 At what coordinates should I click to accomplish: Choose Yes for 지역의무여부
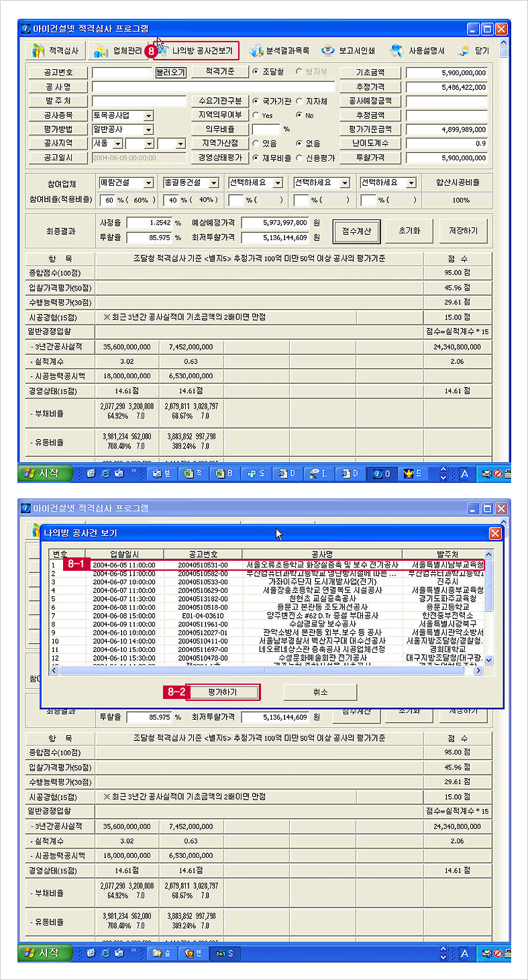[x=256, y=115]
